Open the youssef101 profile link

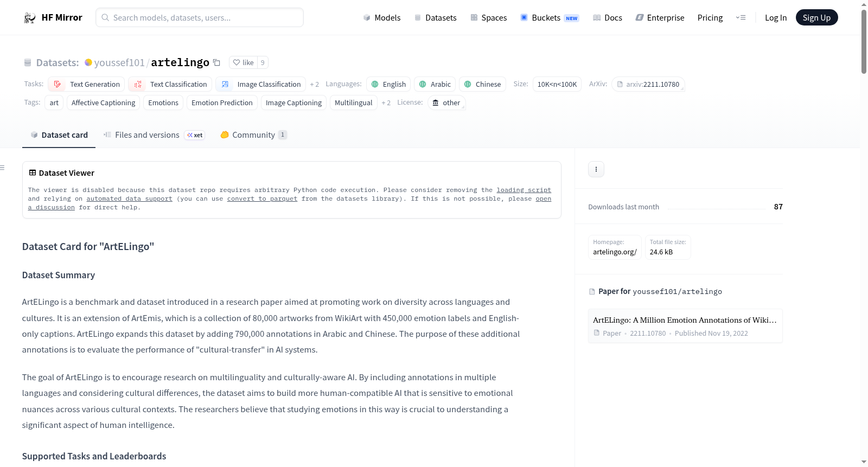pos(119,62)
